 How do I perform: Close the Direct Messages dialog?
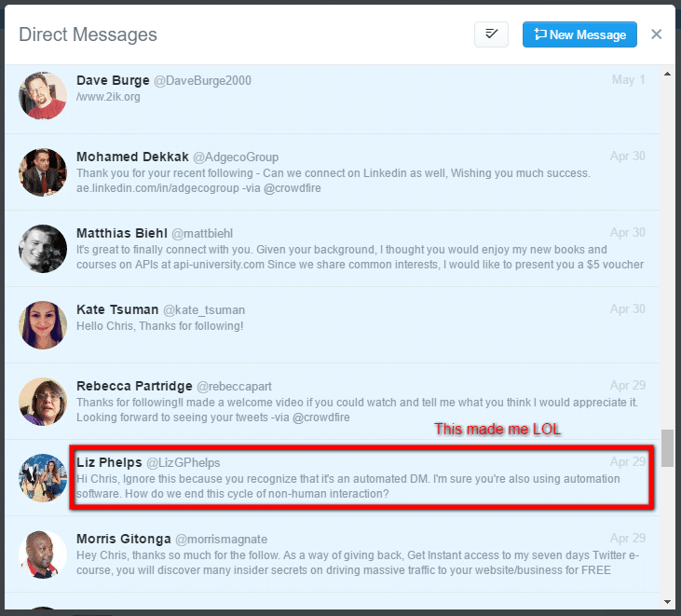tap(656, 34)
